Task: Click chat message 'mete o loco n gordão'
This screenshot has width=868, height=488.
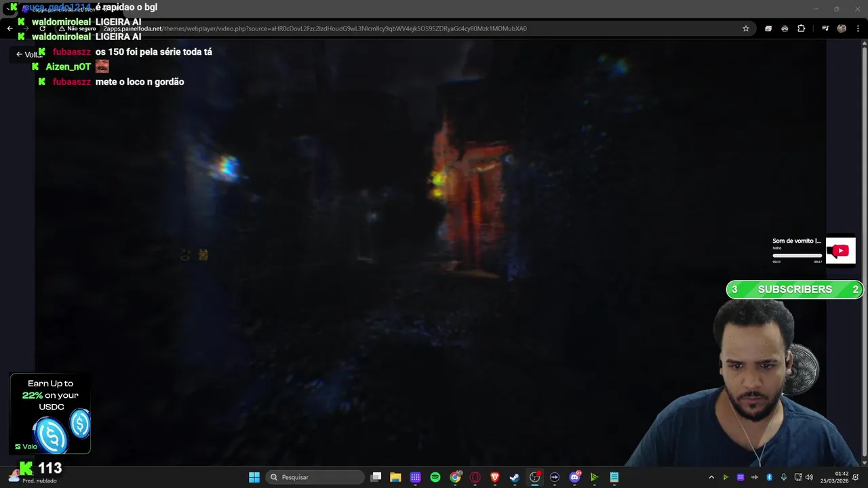Action: (x=140, y=81)
